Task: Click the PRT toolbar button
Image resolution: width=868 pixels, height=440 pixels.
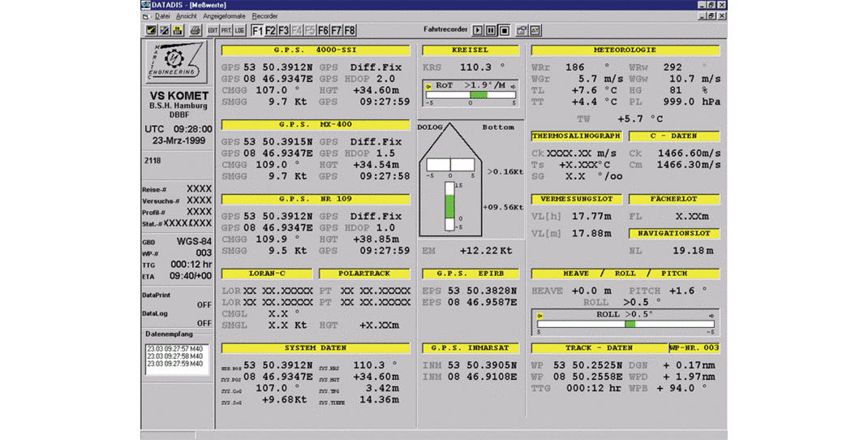Action: click(x=226, y=31)
